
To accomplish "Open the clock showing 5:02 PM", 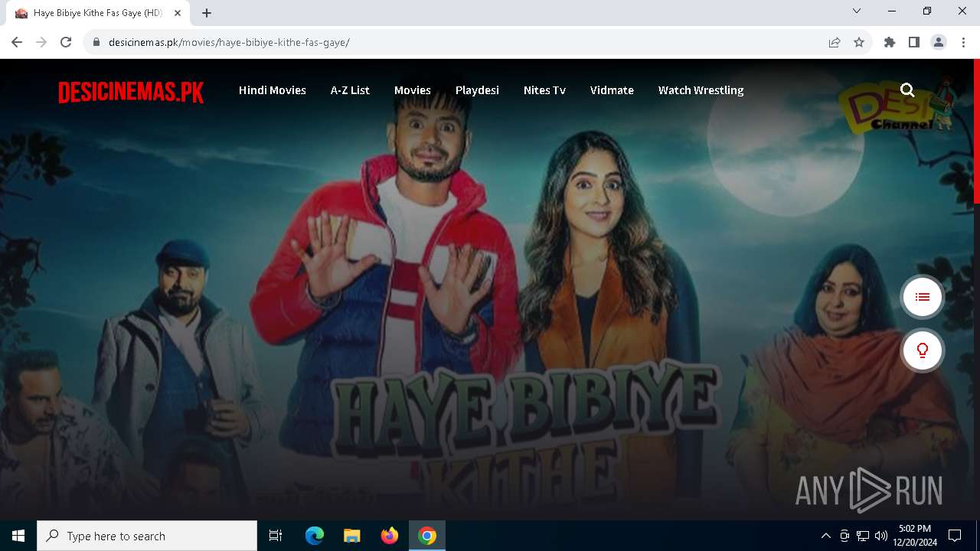I will [x=915, y=536].
